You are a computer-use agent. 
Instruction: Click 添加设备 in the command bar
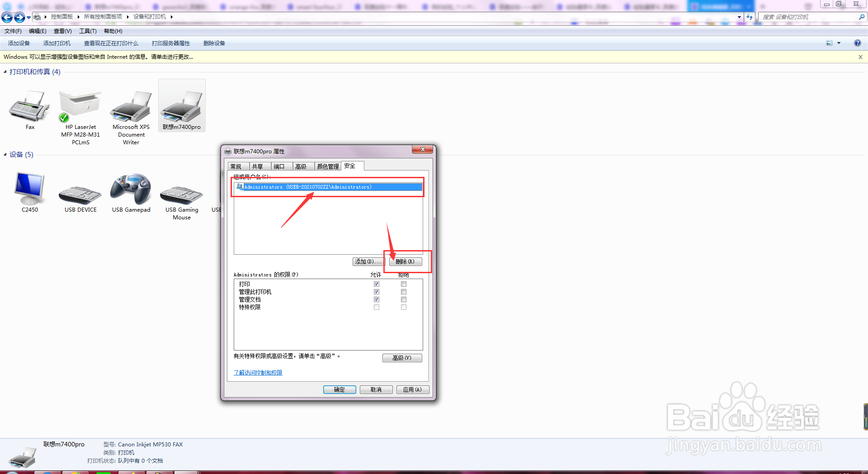coord(19,43)
